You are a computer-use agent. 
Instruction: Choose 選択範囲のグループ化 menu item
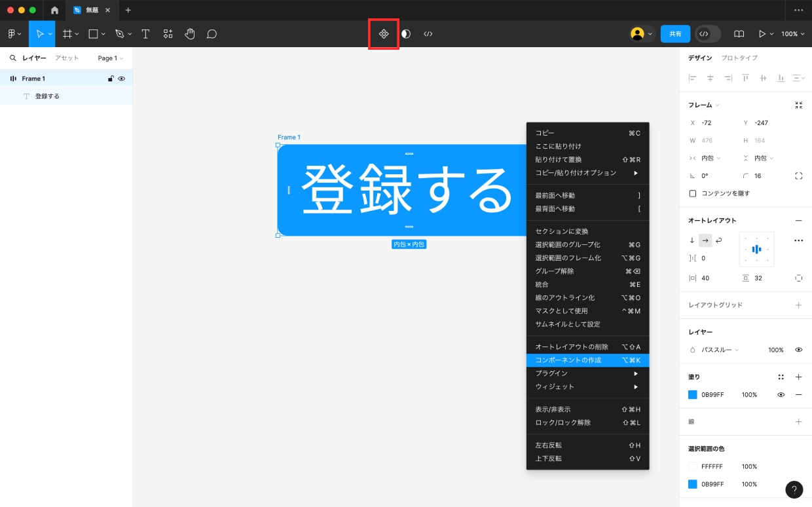tap(587, 244)
